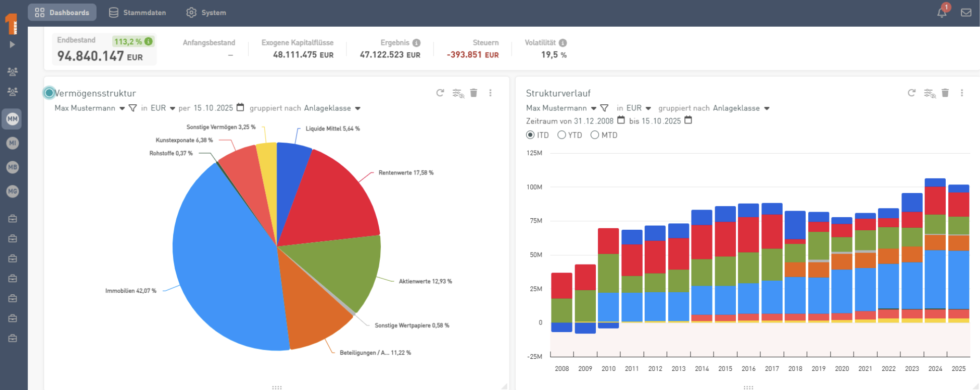Open the EUR currency dropdown in Strukturverlauf
Viewport: 980px width, 390px height.
648,108
